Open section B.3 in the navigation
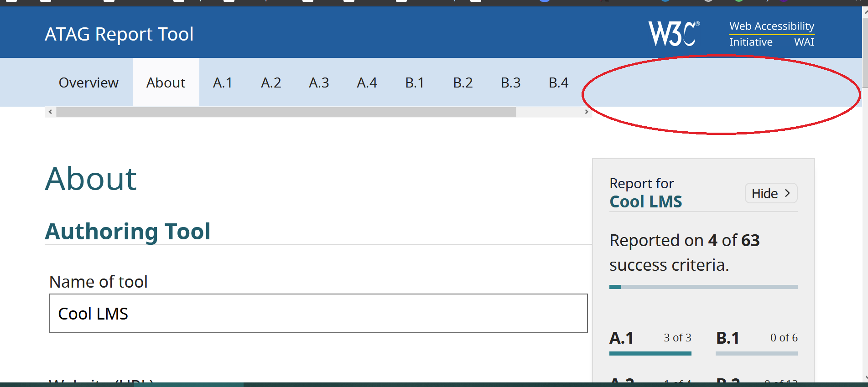The height and width of the screenshot is (387, 868). tap(510, 83)
